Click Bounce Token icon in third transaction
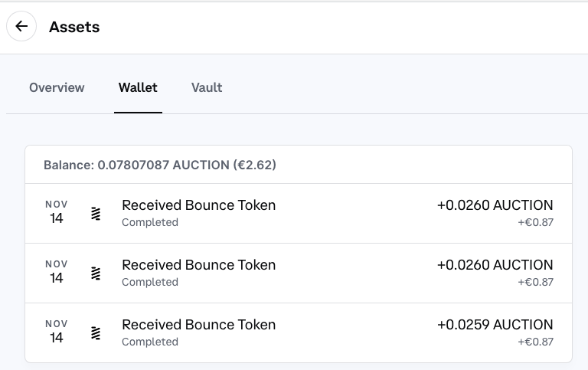 click(96, 333)
